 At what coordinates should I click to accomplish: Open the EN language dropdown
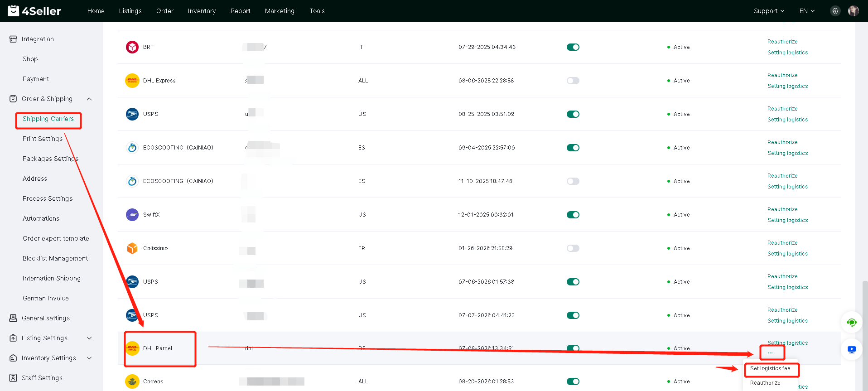coord(807,11)
